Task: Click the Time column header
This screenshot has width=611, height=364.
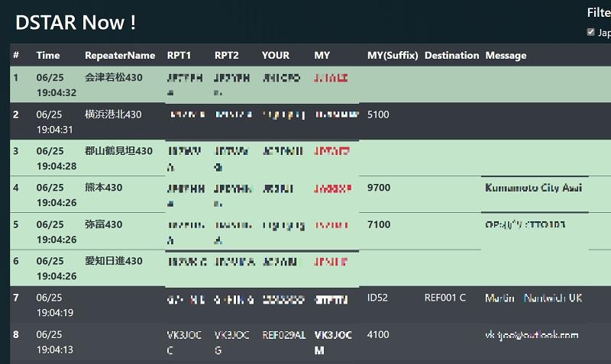Action: pos(48,55)
